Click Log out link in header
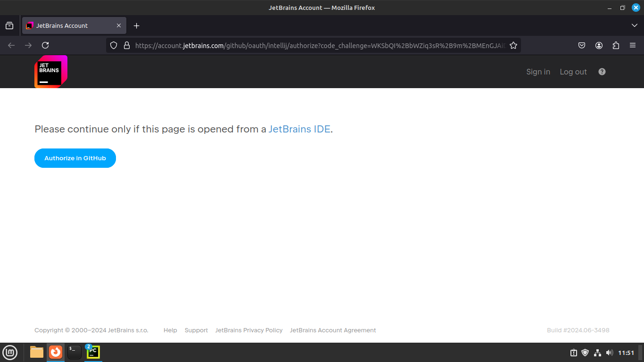Image resolution: width=644 pixels, height=362 pixels. [573, 72]
